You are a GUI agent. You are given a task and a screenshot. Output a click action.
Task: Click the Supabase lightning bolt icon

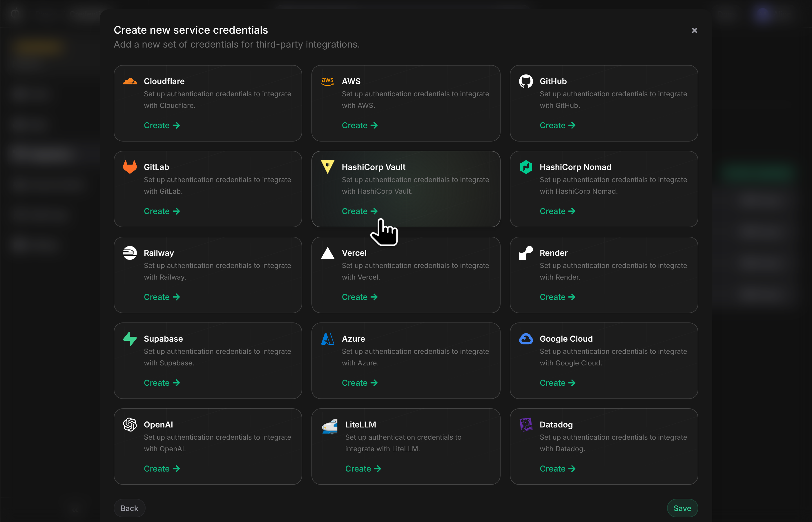[130, 339]
